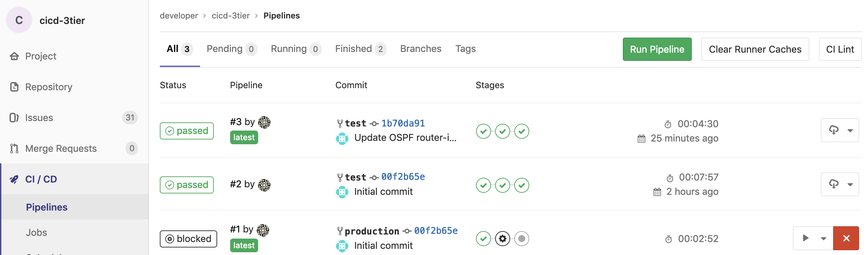Click the third stage icon of pipeline #1
Screen dimensions: 868x255
click(521, 239)
